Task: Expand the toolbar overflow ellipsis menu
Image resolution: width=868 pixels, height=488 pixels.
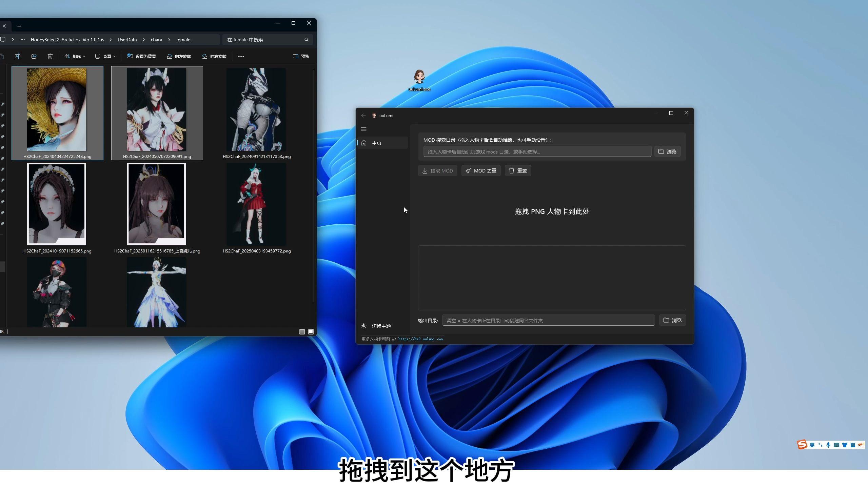Action: tap(241, 56)
